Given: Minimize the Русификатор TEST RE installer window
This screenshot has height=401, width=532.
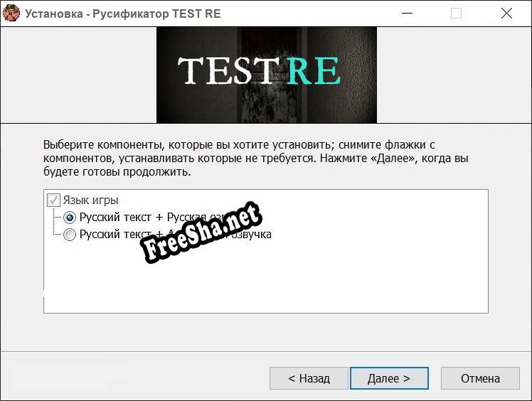Looking at the screenshot, I should pyautogui.click(x=407, y=14).
